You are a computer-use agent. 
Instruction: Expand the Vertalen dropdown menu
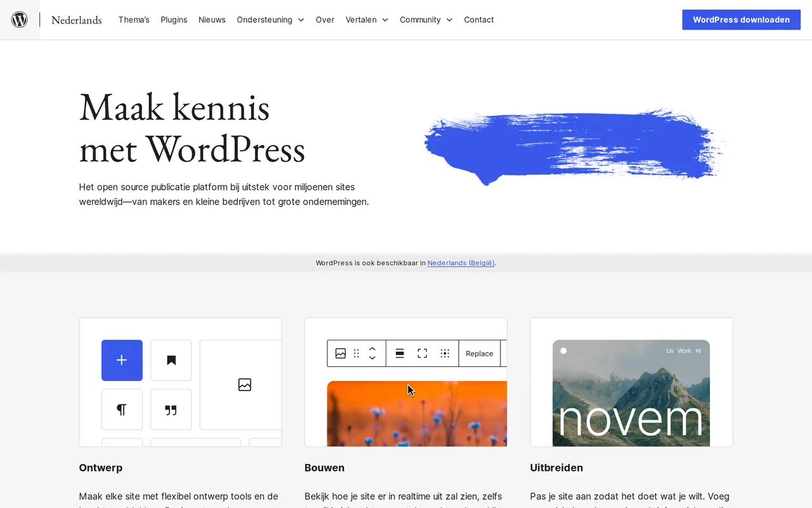pyautogui.click(x=367, y=20)
